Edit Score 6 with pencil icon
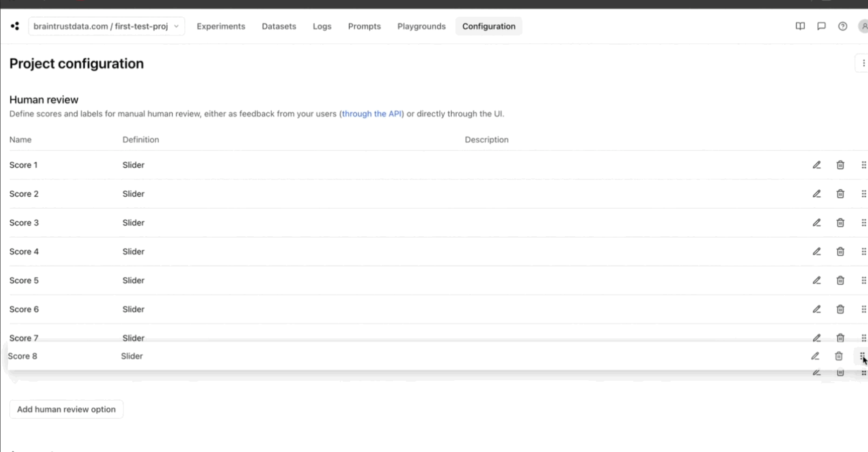Image resolution: width=868 pixels, height=452 pixels. pos(817,309)
